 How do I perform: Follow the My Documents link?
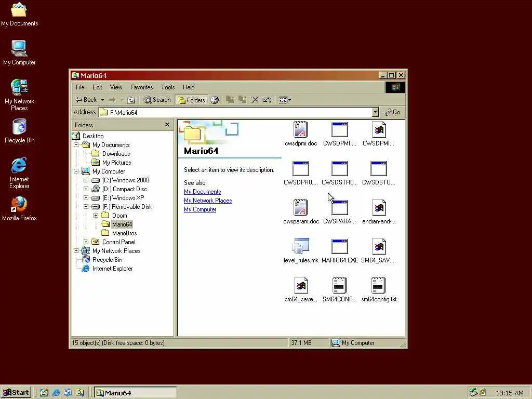[x=202, y=192]
